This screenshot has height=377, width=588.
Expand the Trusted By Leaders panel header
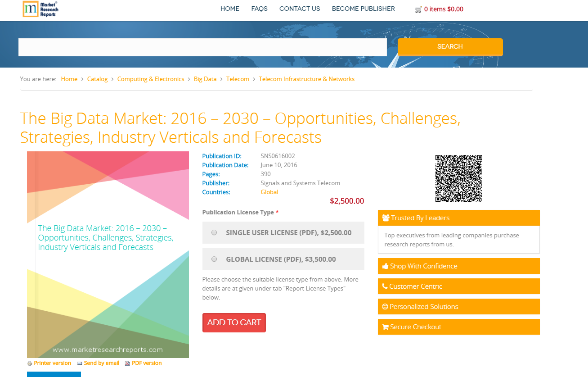(x=459, y=218)
